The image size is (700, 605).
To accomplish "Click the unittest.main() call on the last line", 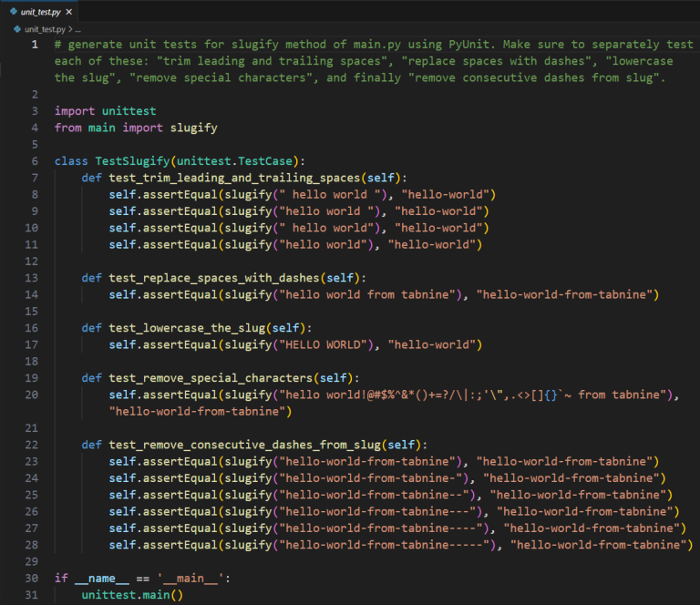I will tap(132, 594).
